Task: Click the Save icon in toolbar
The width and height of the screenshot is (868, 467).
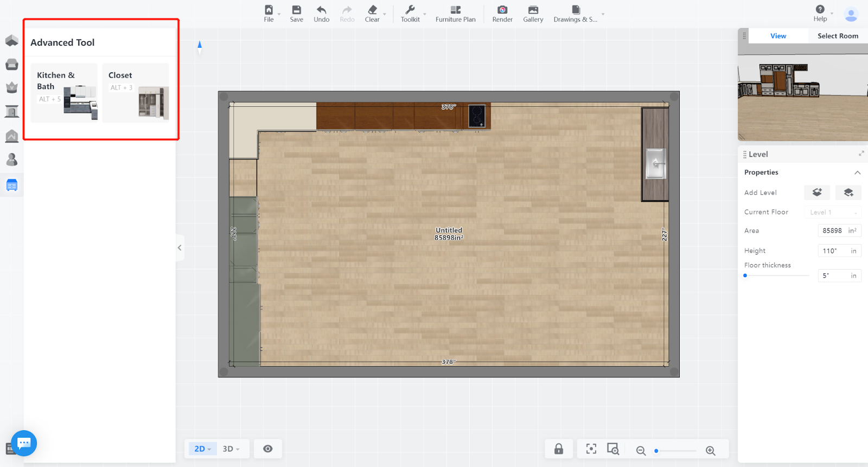Action: click(x=296, y=10)
